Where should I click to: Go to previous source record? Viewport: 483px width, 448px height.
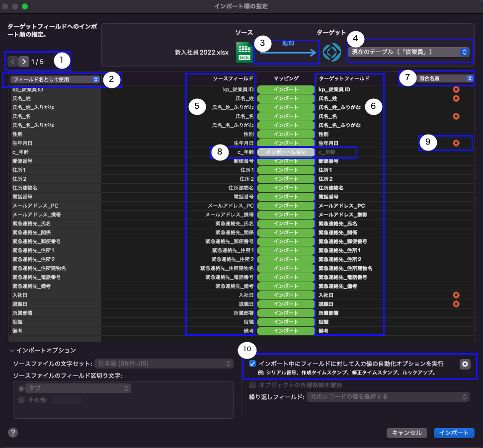click(x=13, y=62)
